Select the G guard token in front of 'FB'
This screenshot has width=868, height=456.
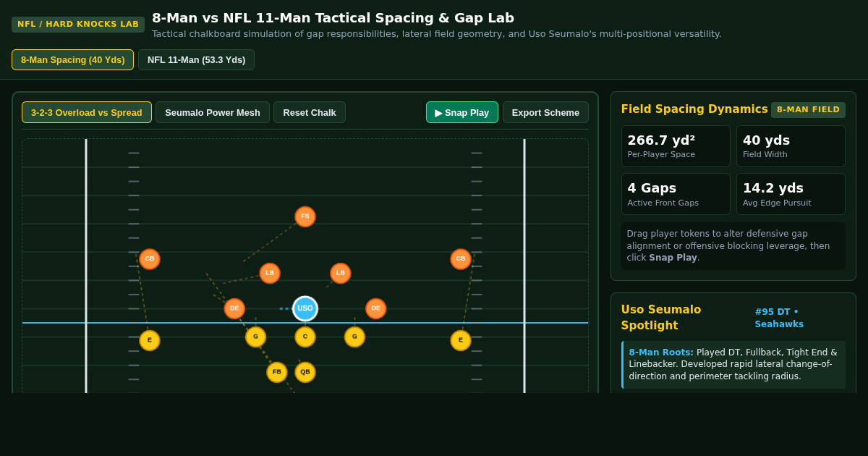pos(255,337)
